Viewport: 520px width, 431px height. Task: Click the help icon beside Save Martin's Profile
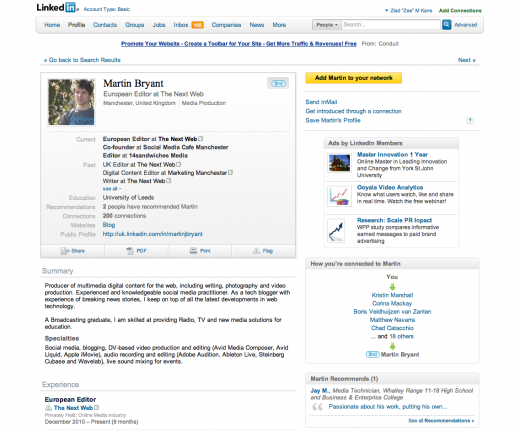coord(470,120)
